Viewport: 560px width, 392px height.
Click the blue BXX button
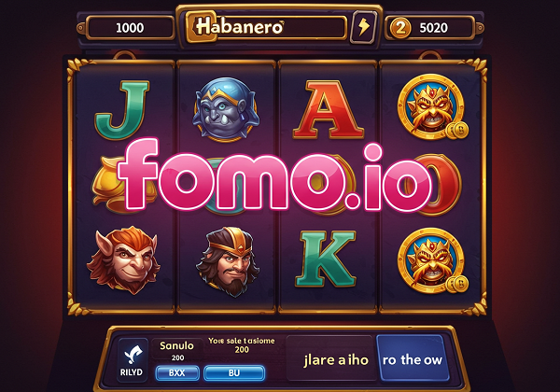click(x=177, y=373)
